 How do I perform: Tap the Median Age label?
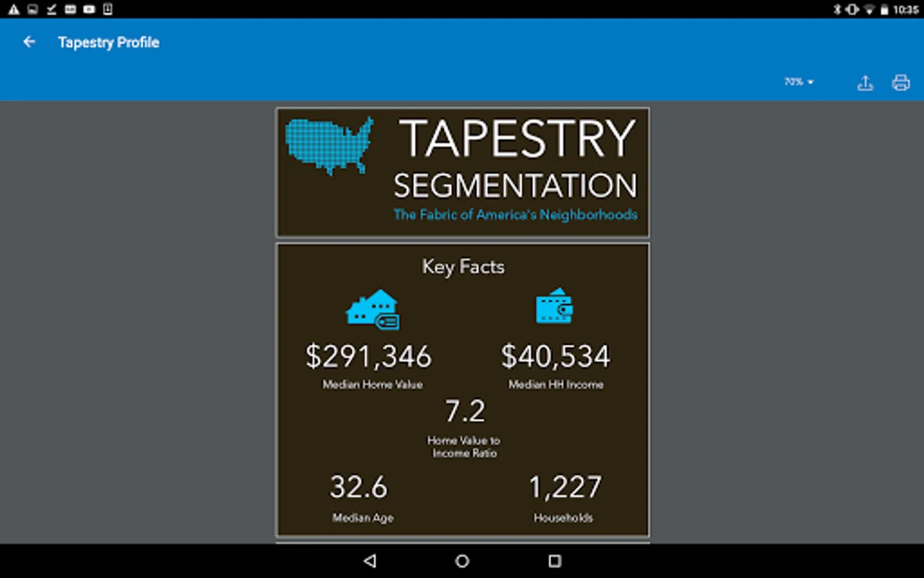363,518
